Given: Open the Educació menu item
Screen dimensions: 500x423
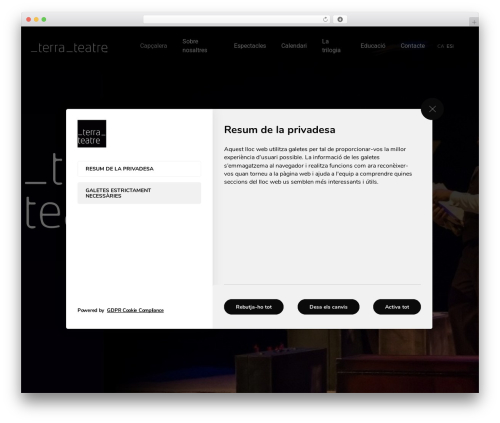Looking at the screenshot, I should [x=373, y=46].
